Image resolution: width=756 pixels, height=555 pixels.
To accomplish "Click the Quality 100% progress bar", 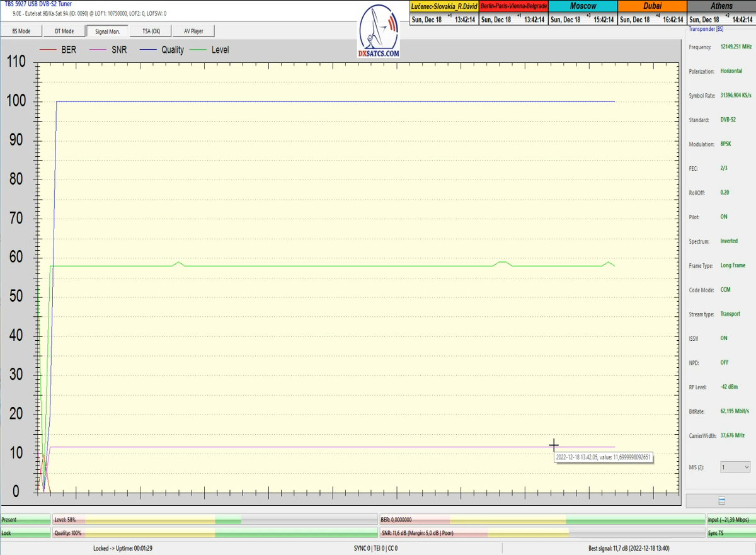I will pyautogui.click(x=214, y=533).
